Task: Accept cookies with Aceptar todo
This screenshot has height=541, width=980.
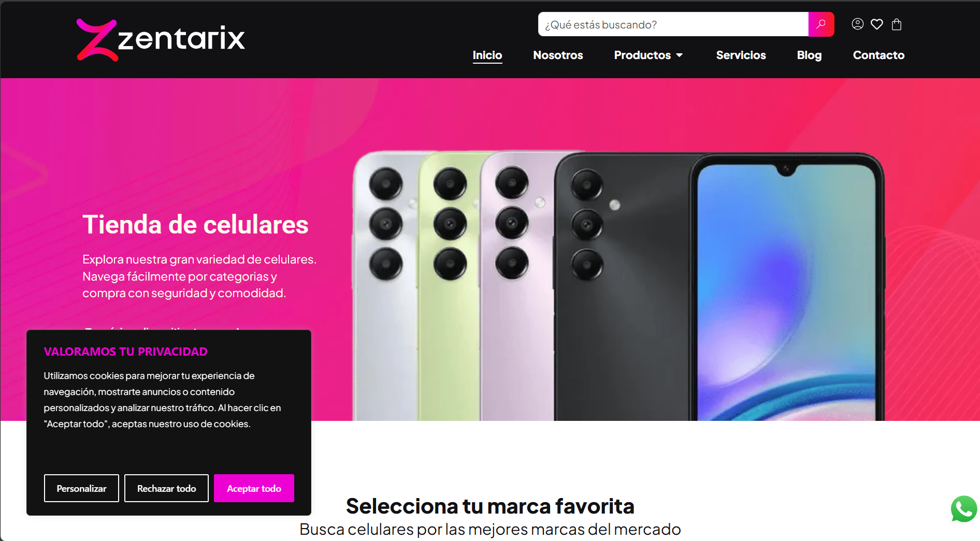Action: click(254, 488)
